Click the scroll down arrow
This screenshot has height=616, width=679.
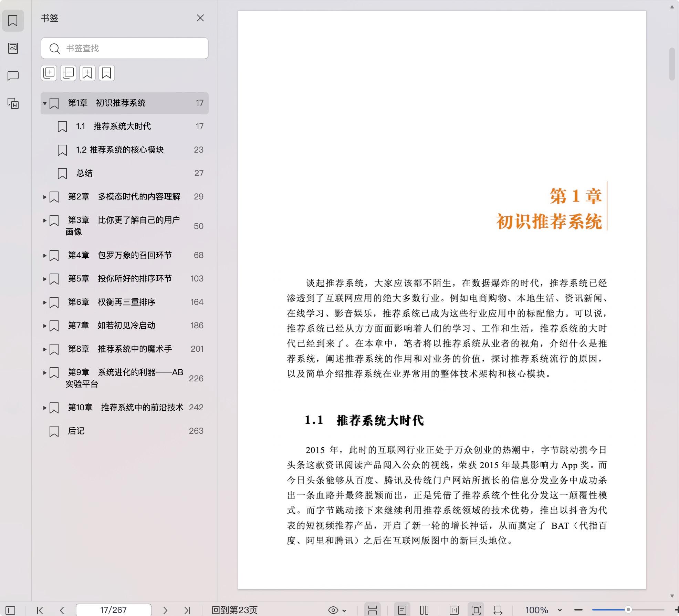672,596
